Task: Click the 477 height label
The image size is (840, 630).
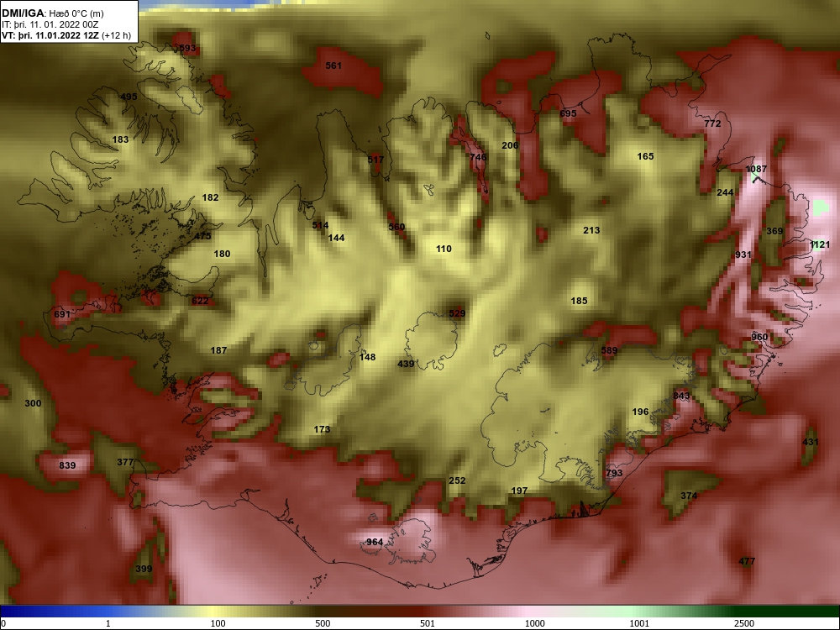Action: 747,561
